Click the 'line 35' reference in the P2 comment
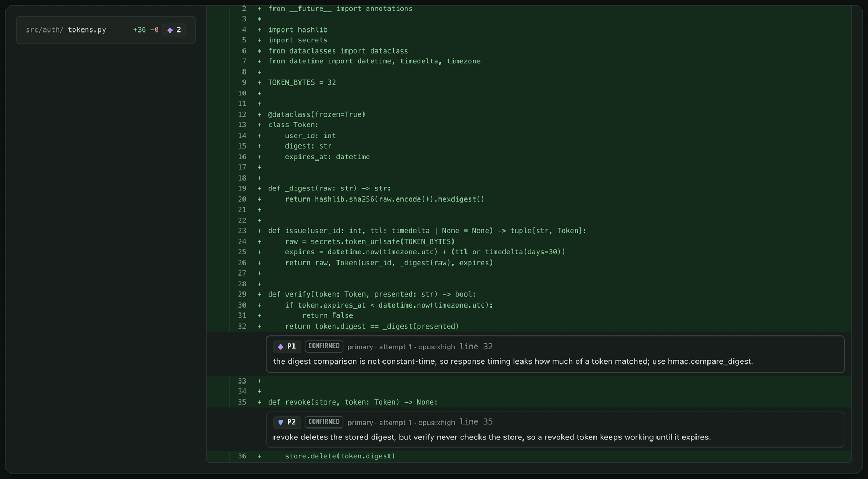The image size is (868, 479). (476, 422)
